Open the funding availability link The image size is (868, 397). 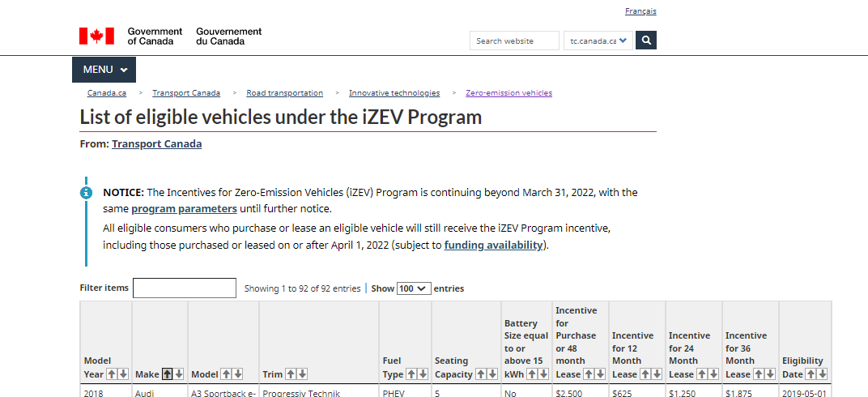point(493,245)
